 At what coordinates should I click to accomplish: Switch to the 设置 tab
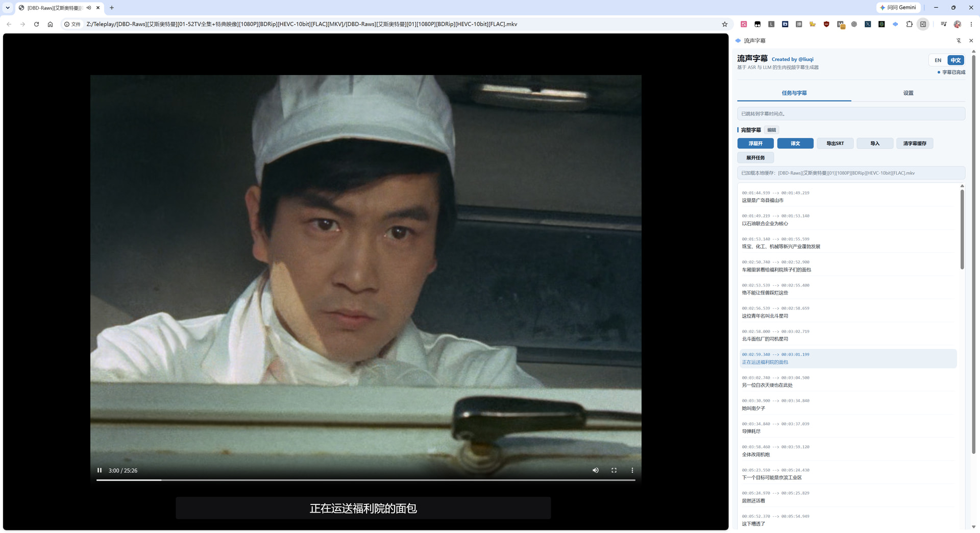point(908,93)
